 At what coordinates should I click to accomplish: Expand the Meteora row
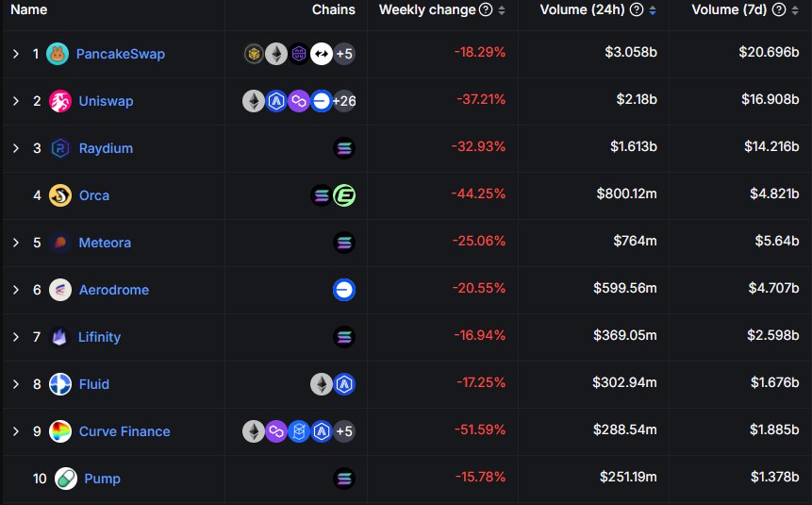(16, 243)
